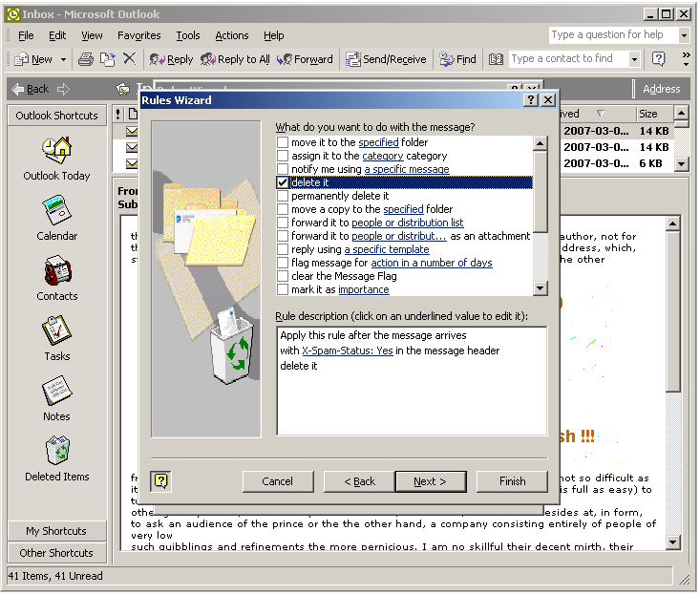The width and height of the screenshot is (700, 595).
Task: Check 'move it to the specified folder'
Action: tap(282, 142)
